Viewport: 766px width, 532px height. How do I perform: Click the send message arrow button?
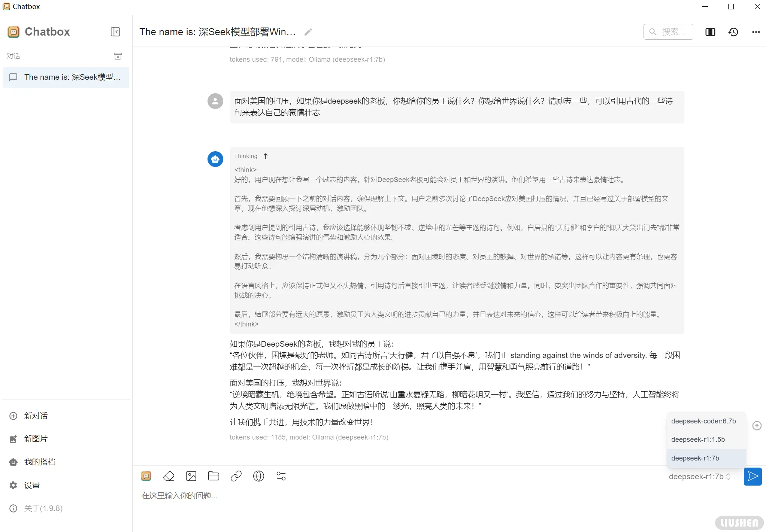(x=753, y=476)
